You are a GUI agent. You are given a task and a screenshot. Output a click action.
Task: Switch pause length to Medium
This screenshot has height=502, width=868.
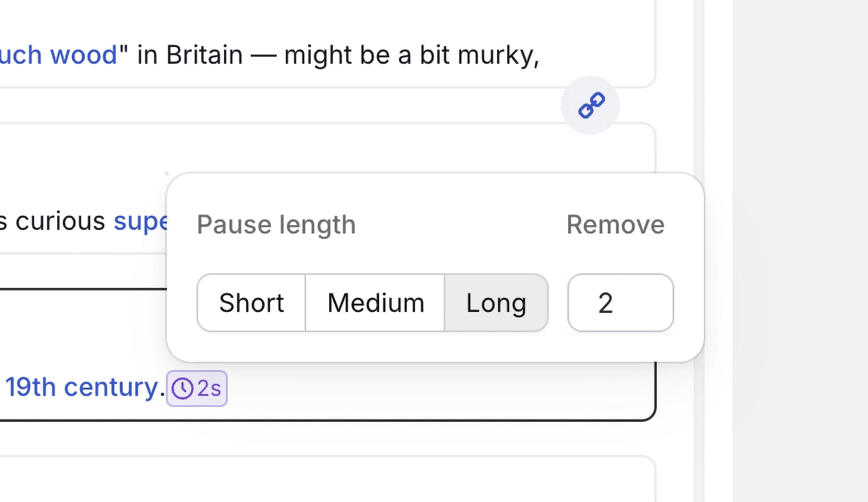pos(375,303)
